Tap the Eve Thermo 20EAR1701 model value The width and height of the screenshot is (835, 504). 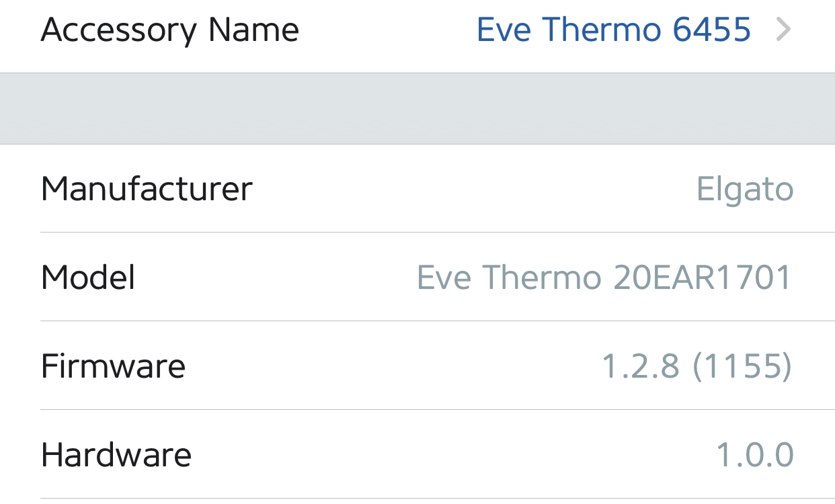pos(604,278)
